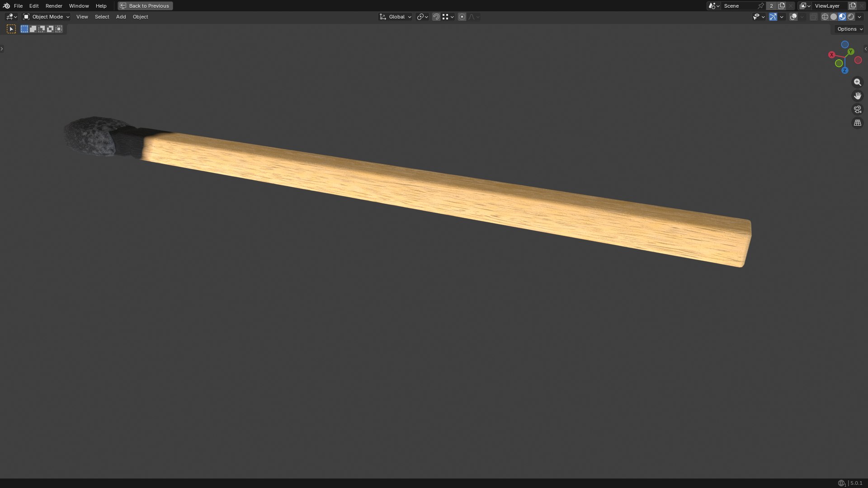The image size is (868, 488).
Task: Expand the right sidebar arrow
Action: click(865, 49)
